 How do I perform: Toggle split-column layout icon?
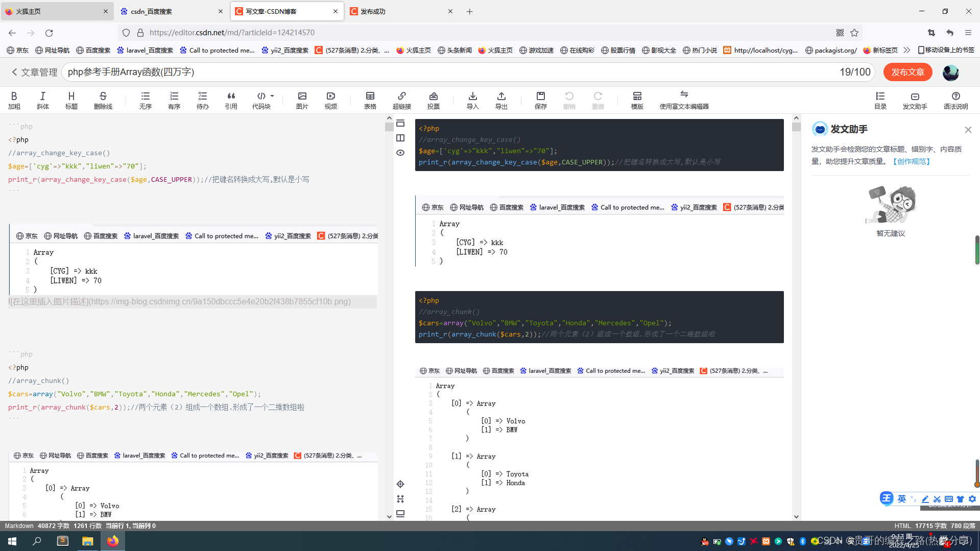pos(400,138)
